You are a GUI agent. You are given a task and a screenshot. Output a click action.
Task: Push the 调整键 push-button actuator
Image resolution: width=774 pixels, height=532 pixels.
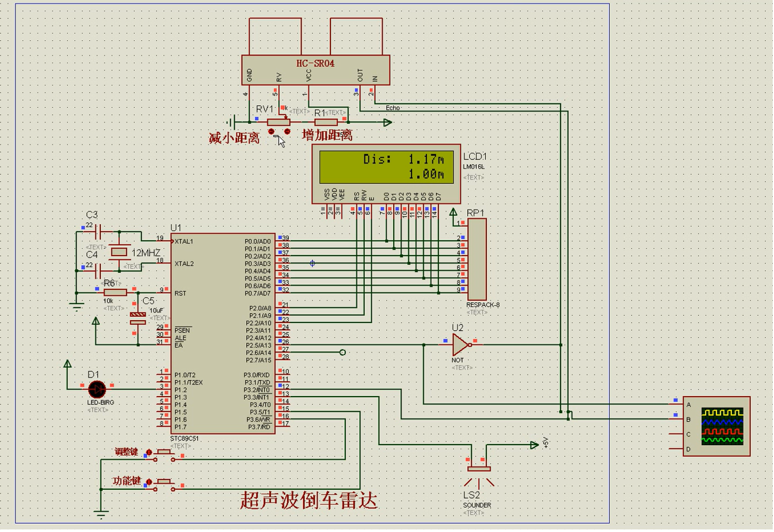click(164, 452)
